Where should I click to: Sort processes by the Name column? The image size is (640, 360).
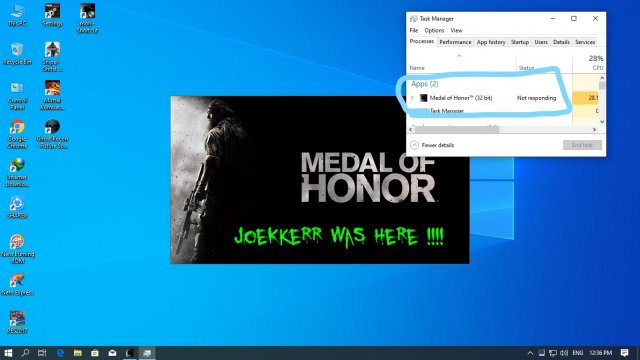point(461,64)
